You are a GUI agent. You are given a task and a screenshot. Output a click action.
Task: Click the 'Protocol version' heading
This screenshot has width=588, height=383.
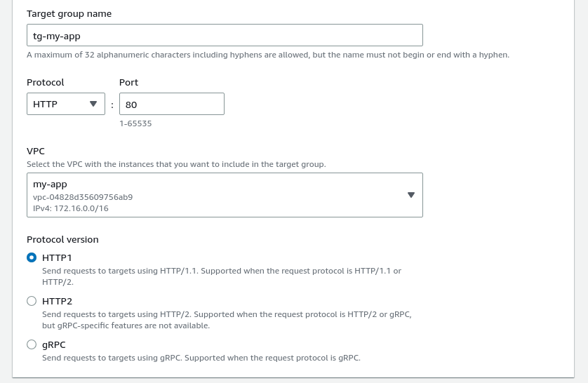click(x=62, y=239)
